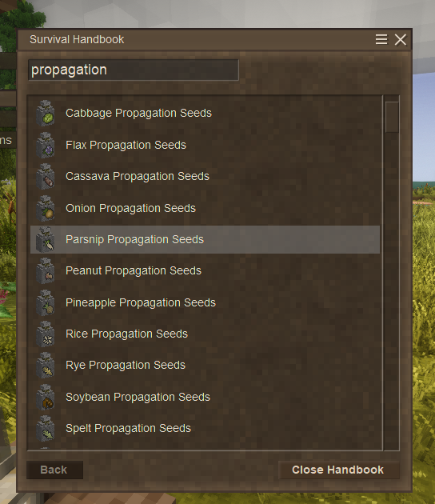Open Rye Propagation Seeds entry

click(205, 365)
